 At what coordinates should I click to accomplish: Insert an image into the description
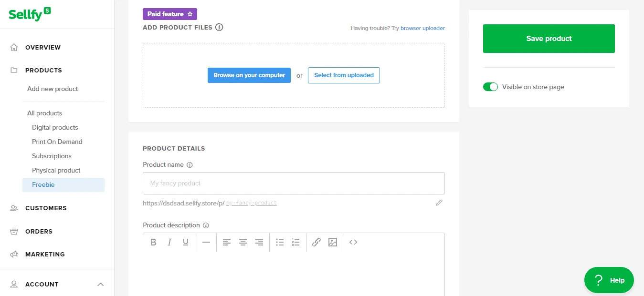click(x=332, y=242)
